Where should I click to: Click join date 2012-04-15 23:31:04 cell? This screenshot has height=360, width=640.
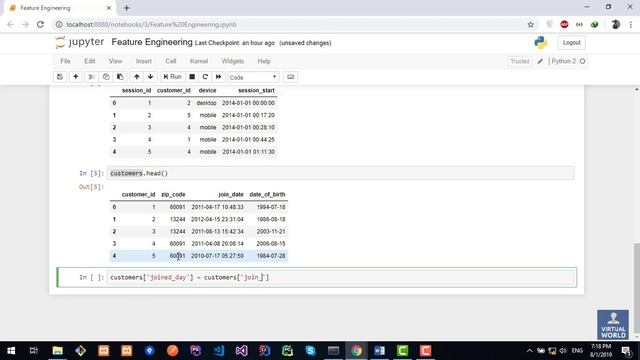[x=217, y=219]
